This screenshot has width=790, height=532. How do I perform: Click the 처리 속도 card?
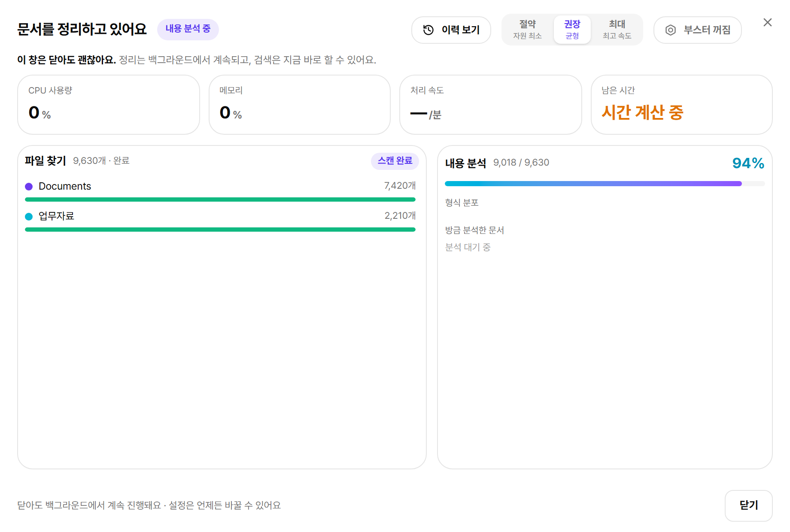490,105
